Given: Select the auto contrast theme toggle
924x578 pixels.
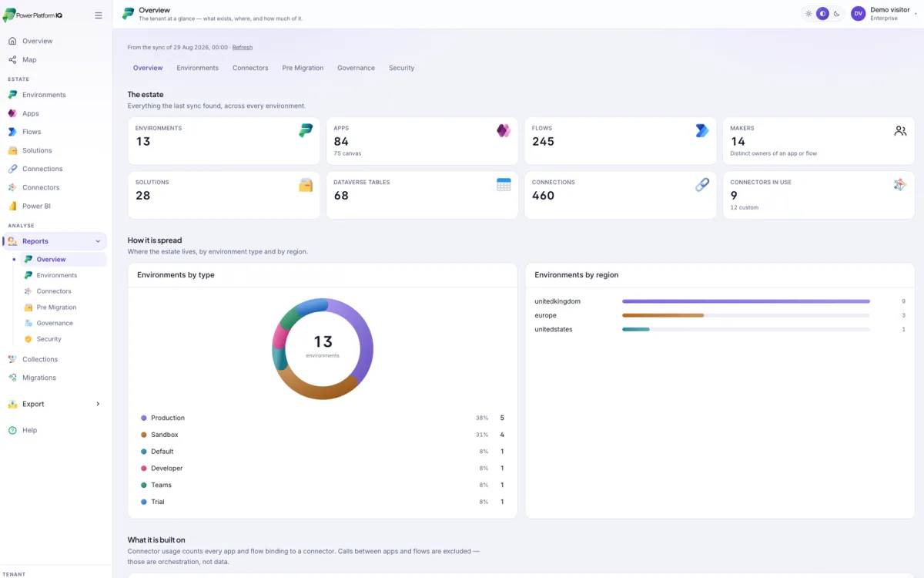Looking at the screenshot, I should pos(822,14).
